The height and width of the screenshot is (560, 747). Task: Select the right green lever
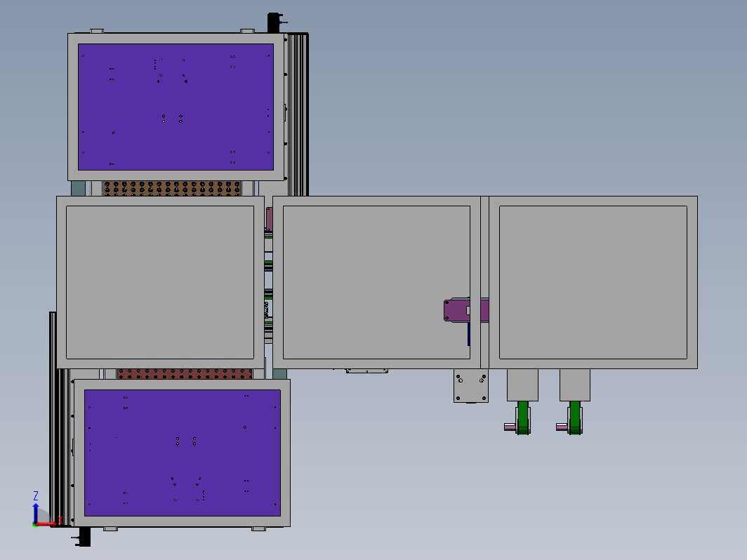coord(575,418)
